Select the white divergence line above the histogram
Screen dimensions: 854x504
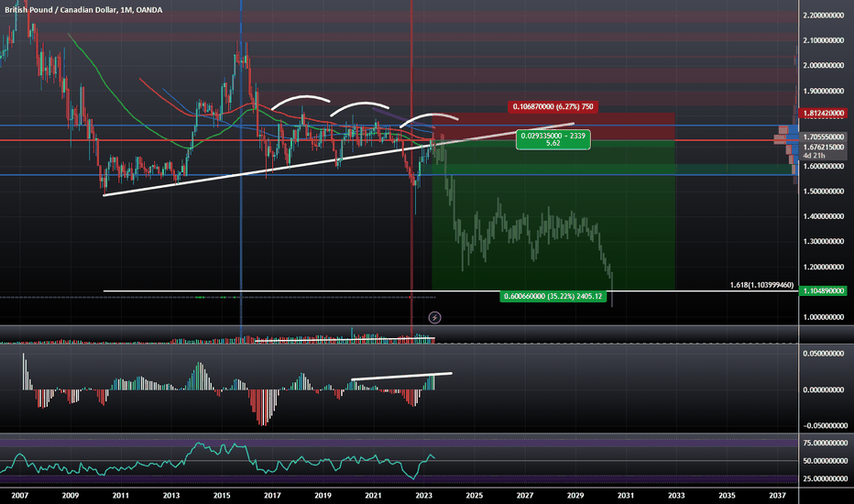[x=402, y=376]
